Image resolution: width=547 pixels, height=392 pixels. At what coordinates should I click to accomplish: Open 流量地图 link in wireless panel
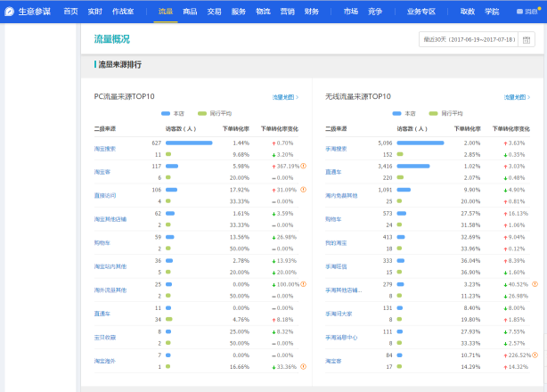517,97
